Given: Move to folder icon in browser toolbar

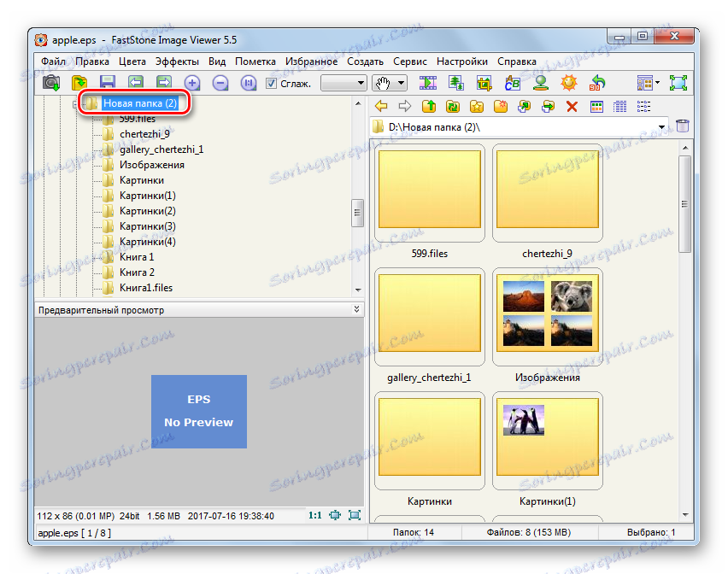Looking at the screenshot, I should [x=548, y=107].
